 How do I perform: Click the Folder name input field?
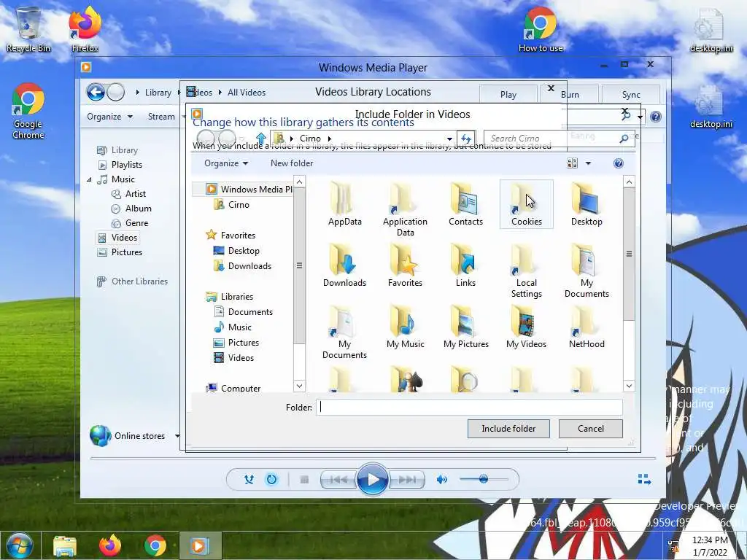coord(469,407)
